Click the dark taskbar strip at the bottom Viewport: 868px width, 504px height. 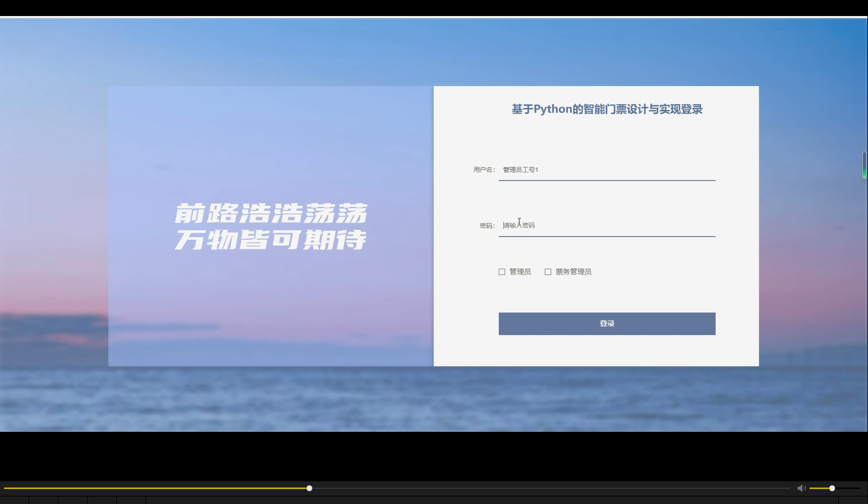(x=401, y=500)
